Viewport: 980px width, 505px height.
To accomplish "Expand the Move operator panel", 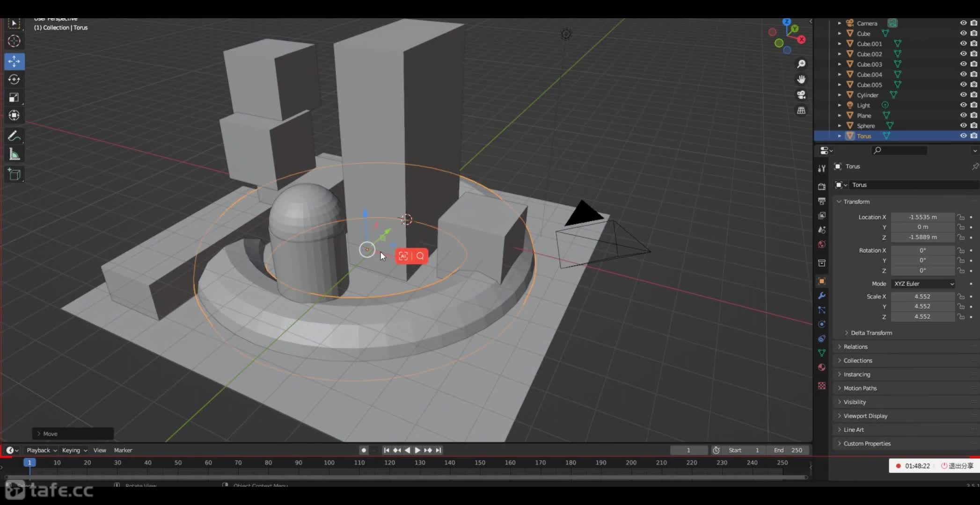I will tap(73, 434).
